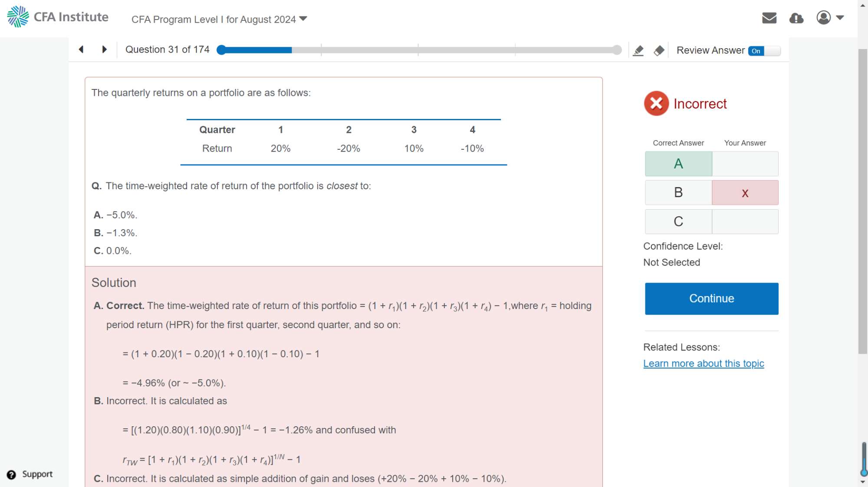The image size is (868, 487).
Task: Select the eraser tool
Action: tap(659, 51)
